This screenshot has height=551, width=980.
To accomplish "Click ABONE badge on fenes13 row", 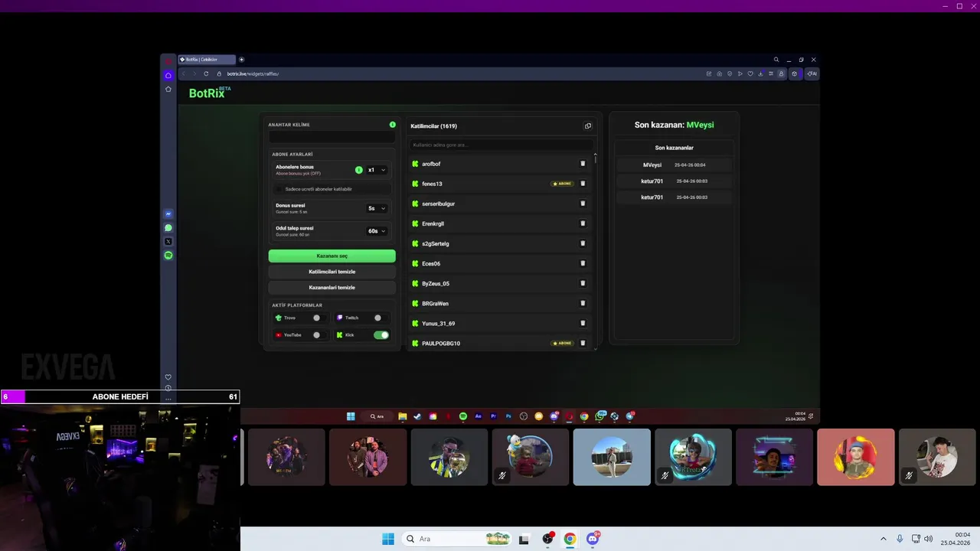I will [x=562, y=184].
